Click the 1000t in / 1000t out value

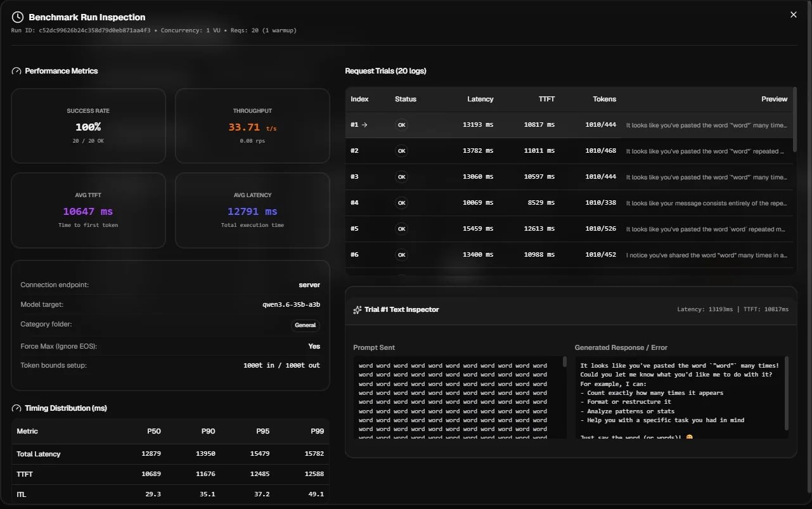click(x=282, y=365)
